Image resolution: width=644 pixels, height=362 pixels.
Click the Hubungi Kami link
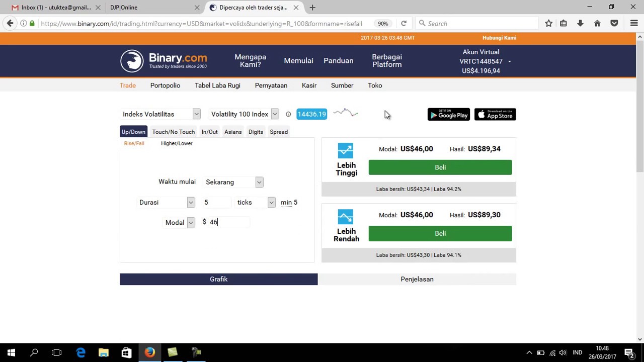pyautogui.click(x=499, y=38)
